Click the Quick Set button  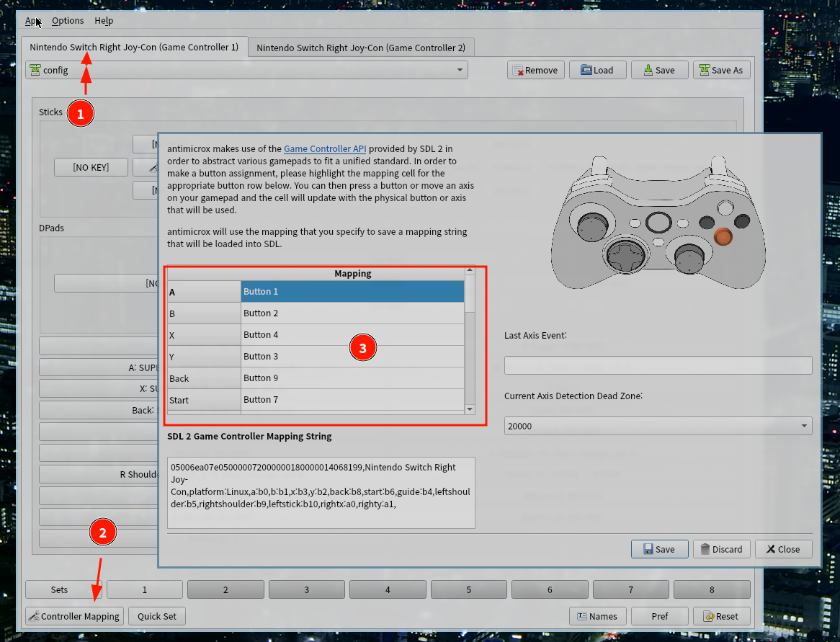(157, 616)
